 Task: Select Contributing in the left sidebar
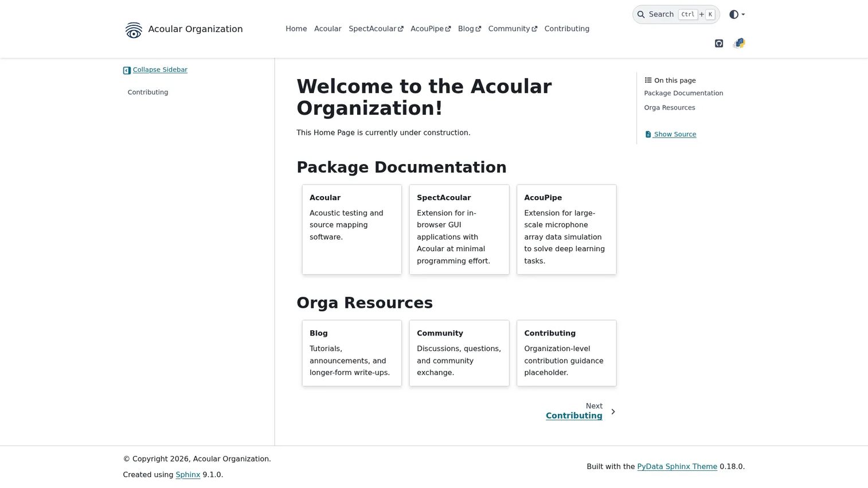pos(148,92)
